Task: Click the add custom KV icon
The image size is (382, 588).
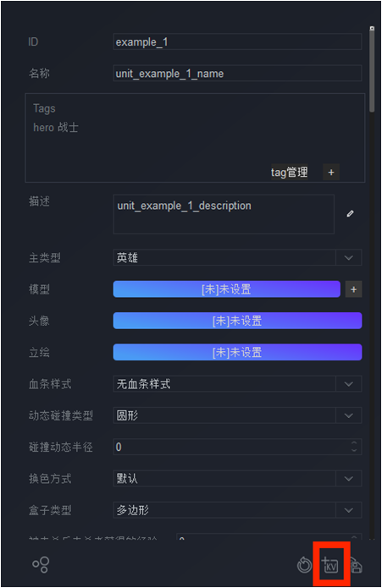Action: click(330, 564)
